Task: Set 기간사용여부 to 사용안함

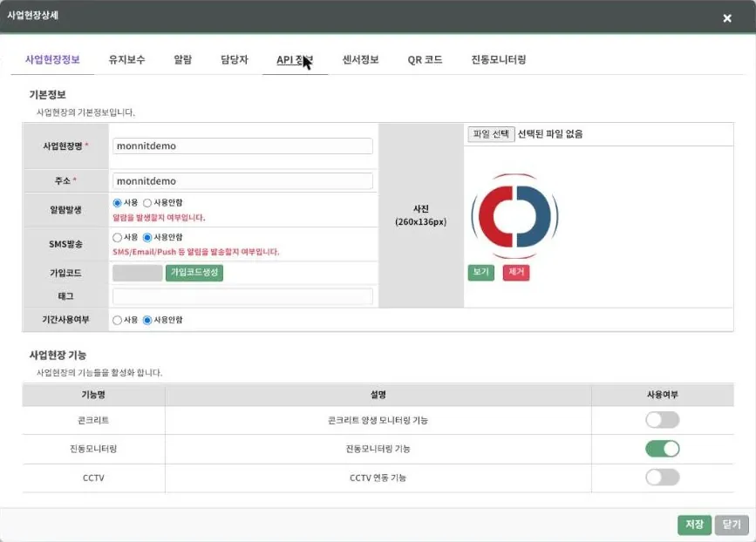Action: click(x=147, y=321)
